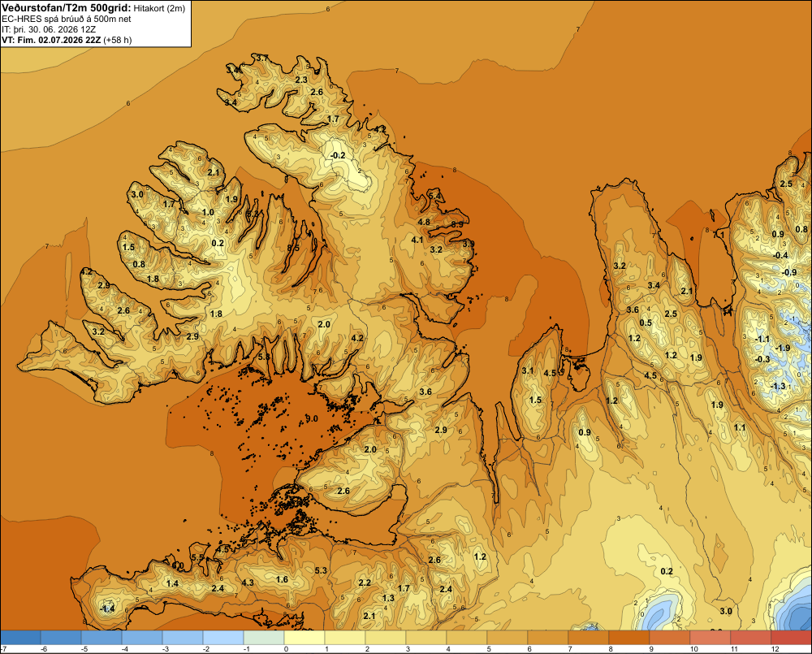Click the 9.0 value over the bay
Screen dimensions: 812x654
312,418
